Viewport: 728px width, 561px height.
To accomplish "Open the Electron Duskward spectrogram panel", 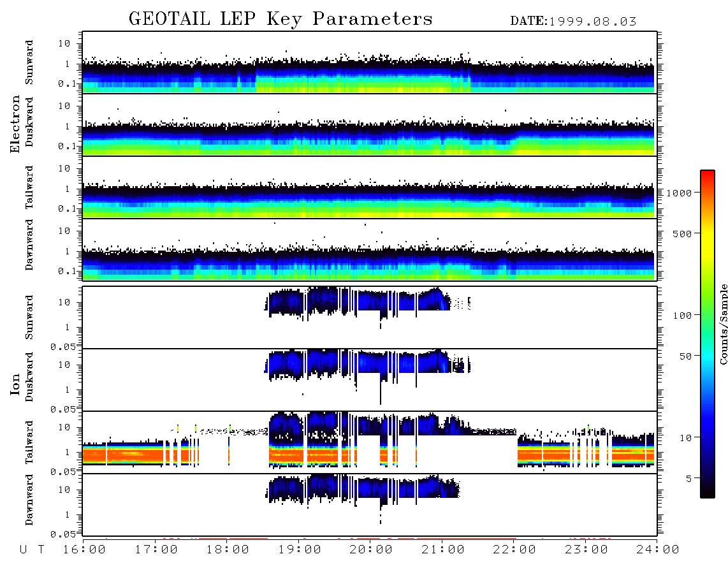I will click(370, 124).
